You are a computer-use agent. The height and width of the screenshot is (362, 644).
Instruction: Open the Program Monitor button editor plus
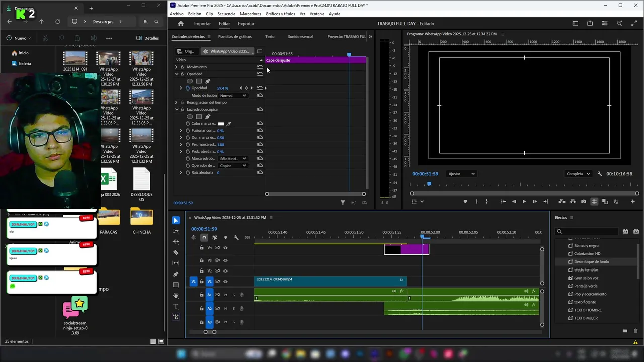click(633, 202)
